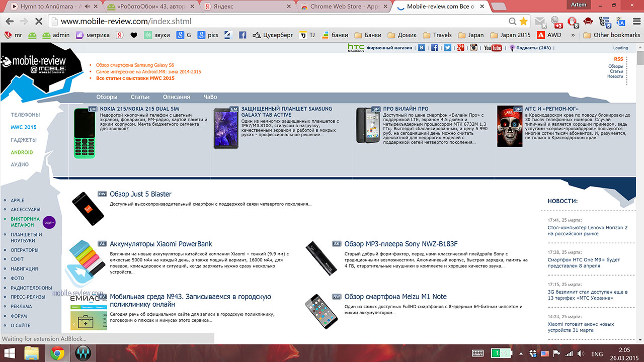Go back with the browser back arrow
The height and width of the screenshot is (362, 644).
click(9, 22)
